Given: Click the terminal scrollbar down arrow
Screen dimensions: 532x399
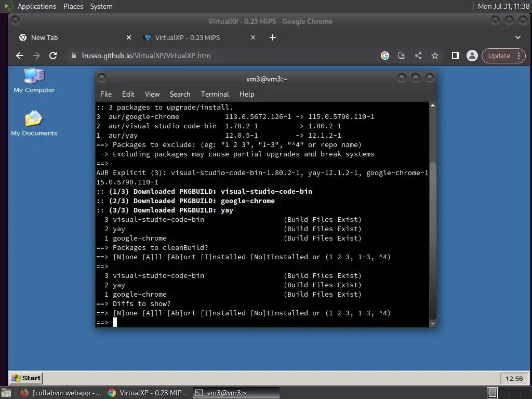Looking at the screenshot, I should tap(433, 324).
